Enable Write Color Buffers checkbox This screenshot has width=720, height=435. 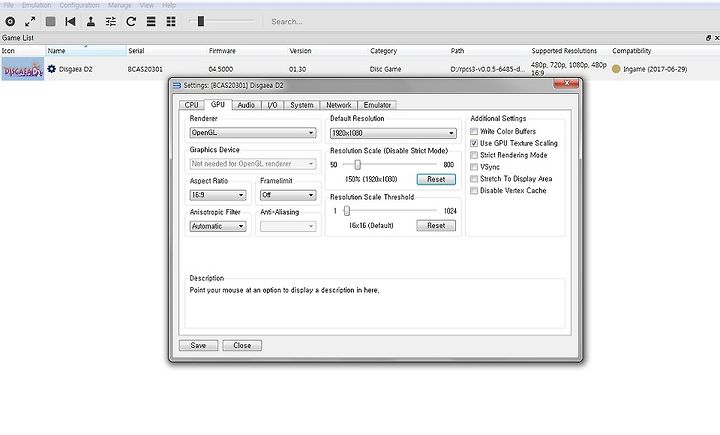pyautogui.click(x=474, y=131)
